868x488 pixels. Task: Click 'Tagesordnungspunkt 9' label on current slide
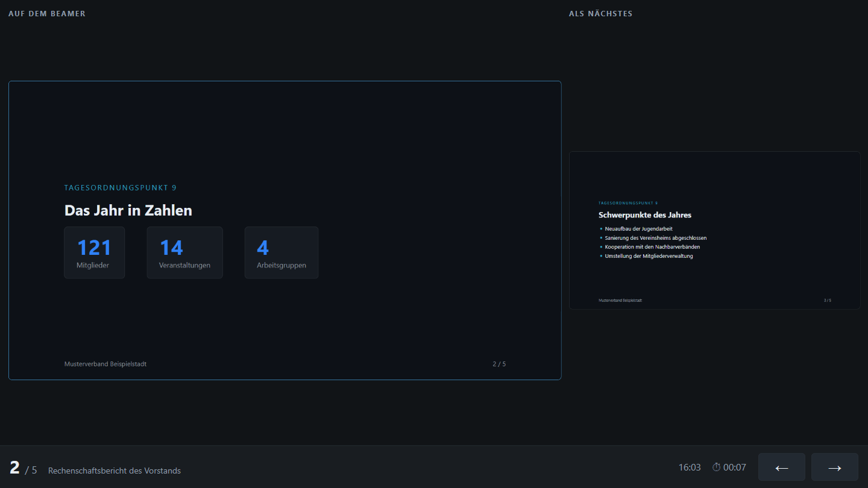121,188
